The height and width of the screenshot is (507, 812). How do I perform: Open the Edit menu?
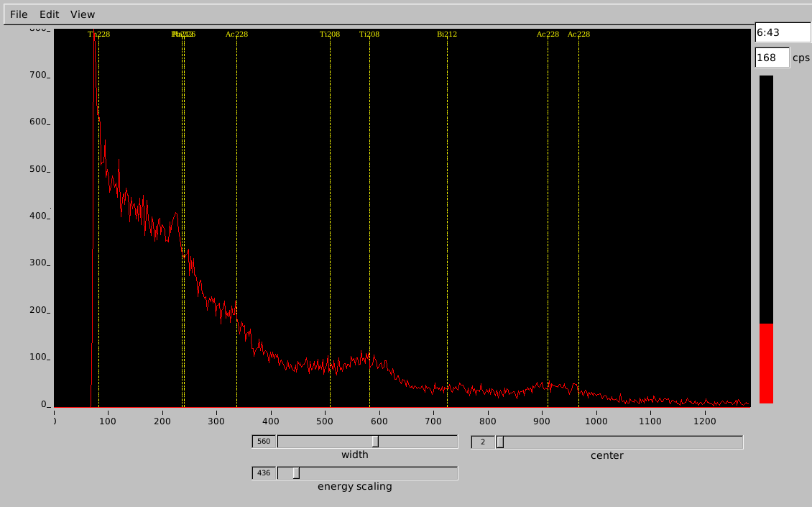[x=49, y=14]
